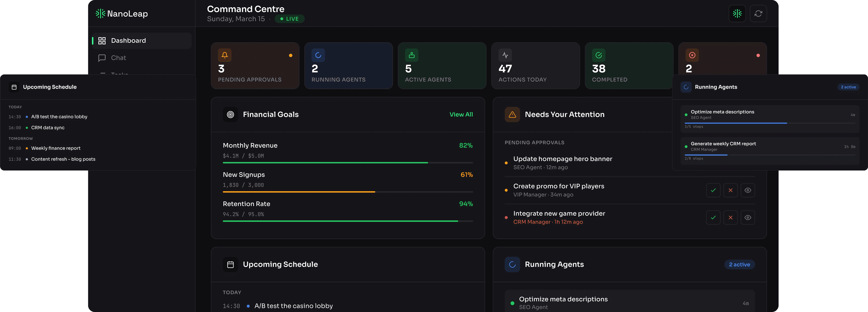The height and width of the screenshot is (312, 868).
Task: Approve the Create promo for VIP players request
Action: click(x=713, y=190)
